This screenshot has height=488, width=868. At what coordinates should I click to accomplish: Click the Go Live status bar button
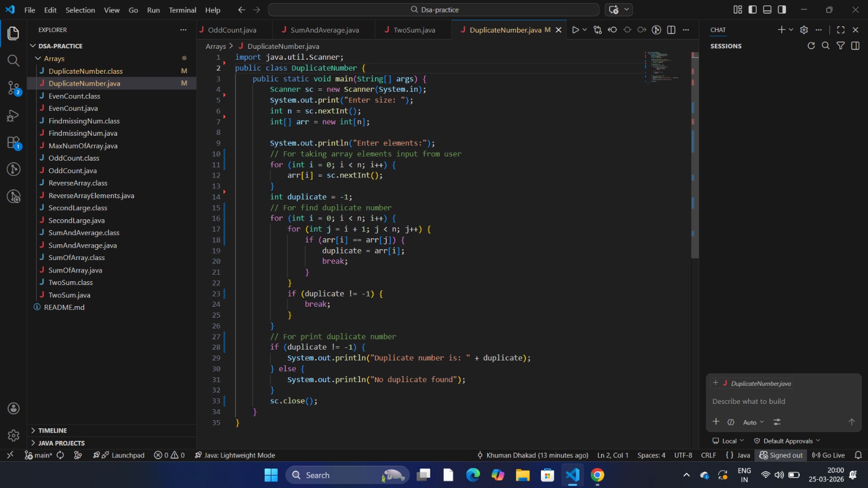[x=828, y=455]
